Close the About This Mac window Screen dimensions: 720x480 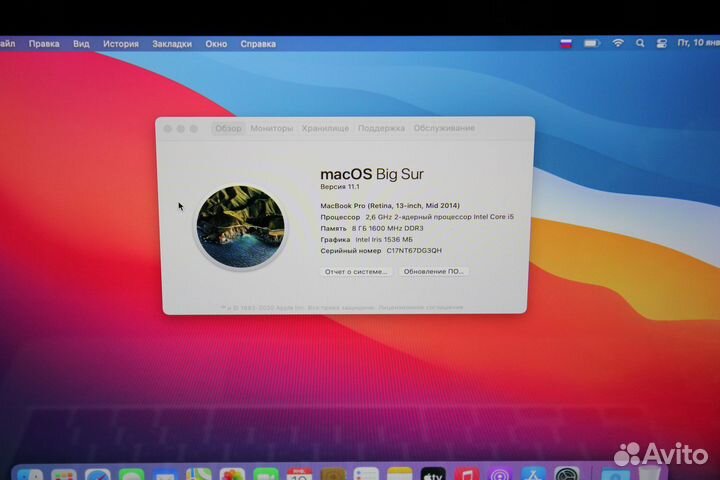pos(168,129)
